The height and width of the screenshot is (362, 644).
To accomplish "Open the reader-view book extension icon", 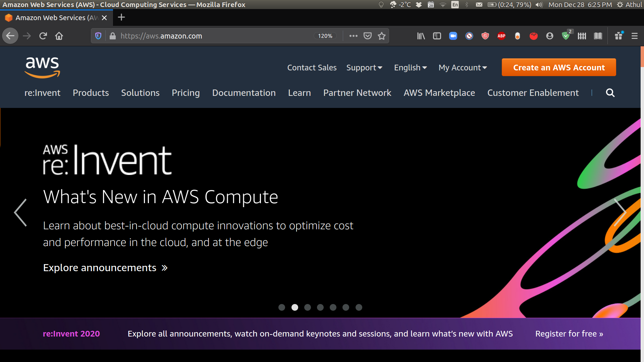I will pyautogui.click(x=598, y=36).
